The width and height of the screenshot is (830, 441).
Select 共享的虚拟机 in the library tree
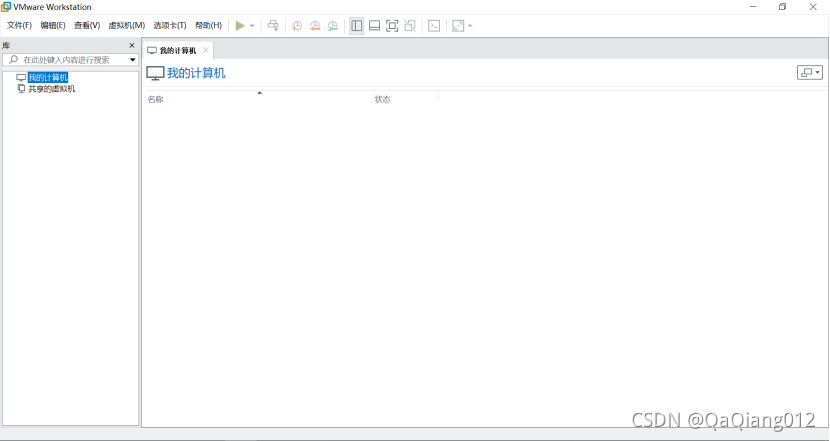point(51,89)
